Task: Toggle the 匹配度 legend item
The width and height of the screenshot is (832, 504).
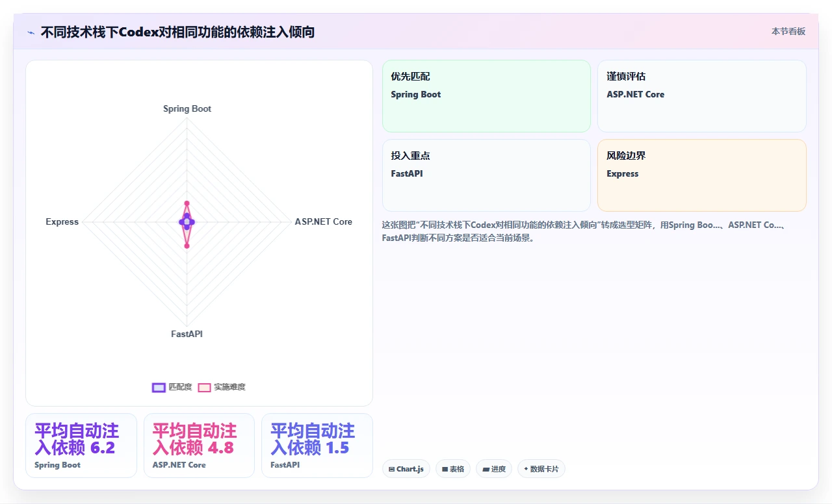Action: 172,387
